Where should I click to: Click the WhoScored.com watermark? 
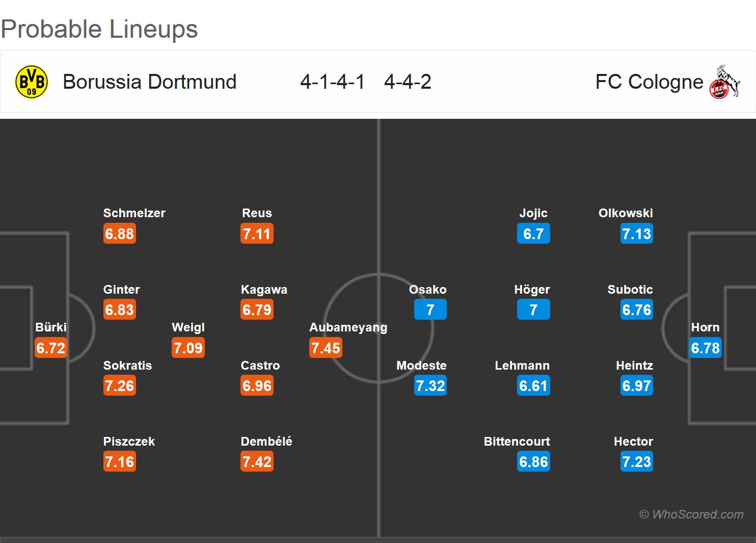pyautogui.click(x=692, y=514)
